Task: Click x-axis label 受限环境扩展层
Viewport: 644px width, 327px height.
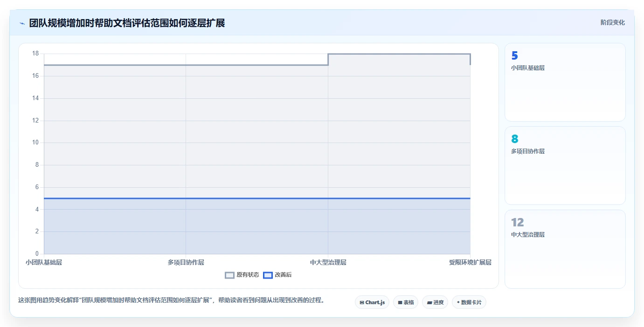Action: (470, 262)
